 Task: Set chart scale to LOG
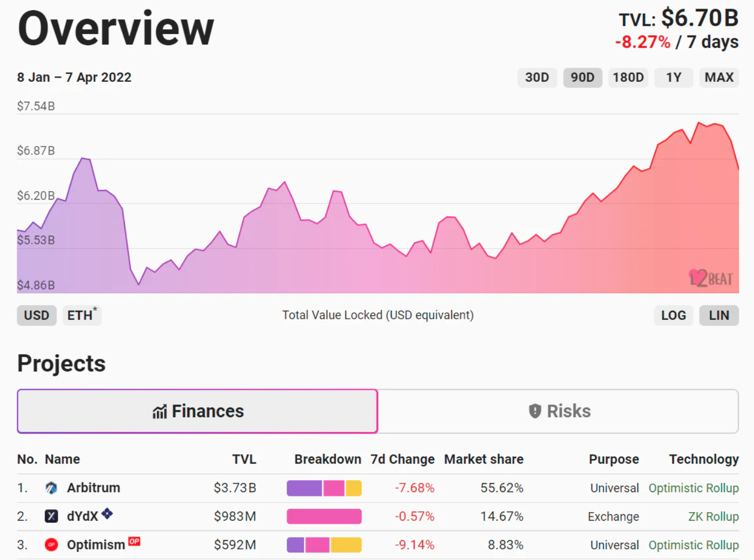(674, 316)
